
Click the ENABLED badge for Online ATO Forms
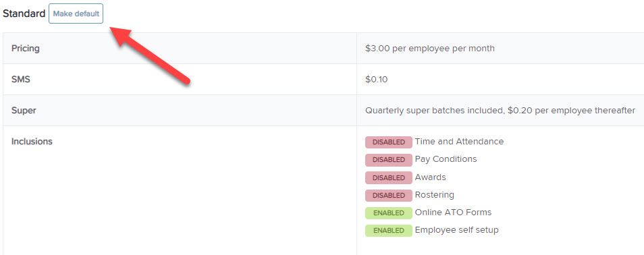[x=389, y=213]
